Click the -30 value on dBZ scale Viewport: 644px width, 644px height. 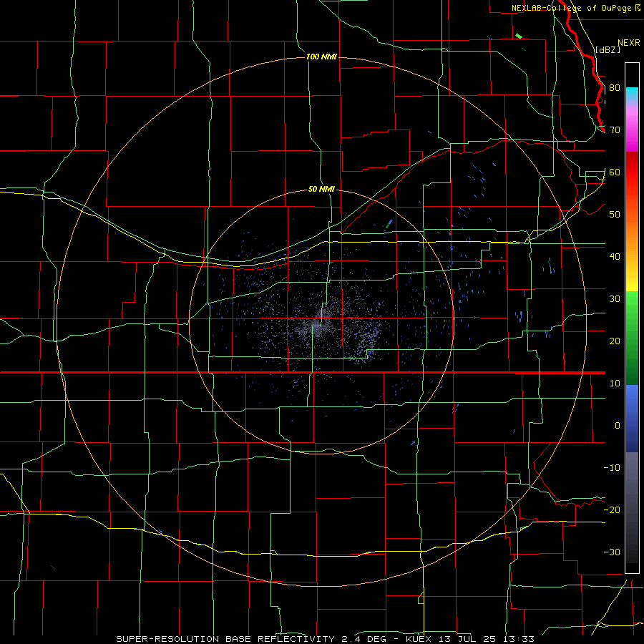612,552
